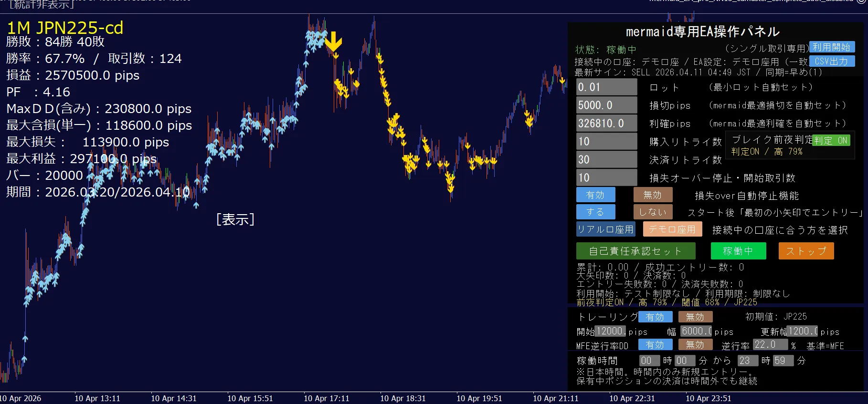Click the [統計非表示] toggle at top left
The height and width of the screenshot is (404, 868).
coord(42,5)
